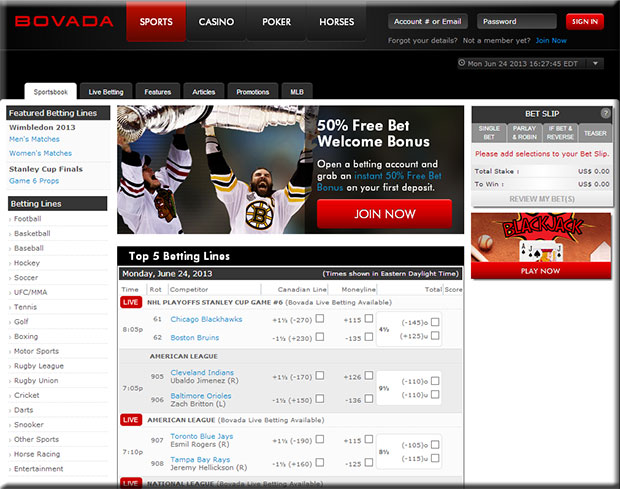This screenshot has height=489, width=620.
Task: Open the Live Betting tab
Action: [106, 92]
